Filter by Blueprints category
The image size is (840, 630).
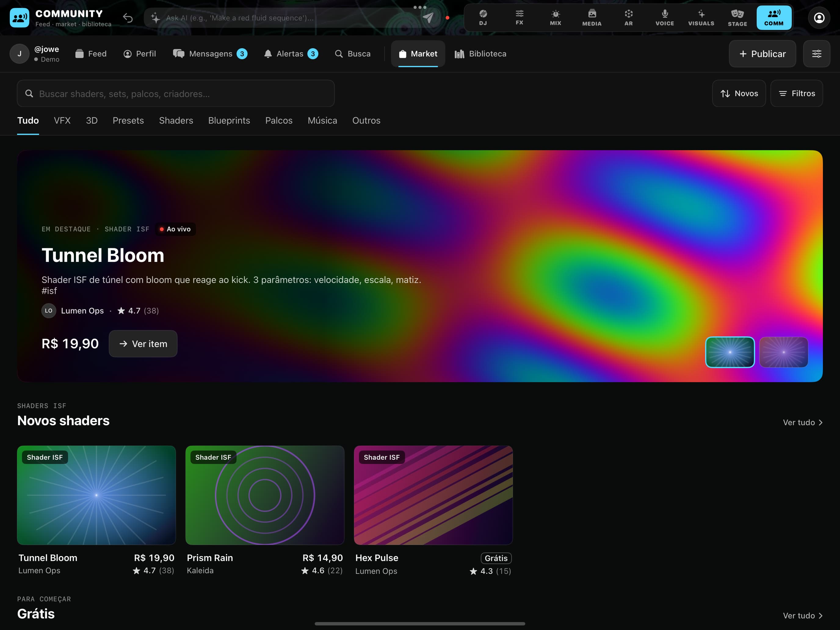[x=229, y=120]
